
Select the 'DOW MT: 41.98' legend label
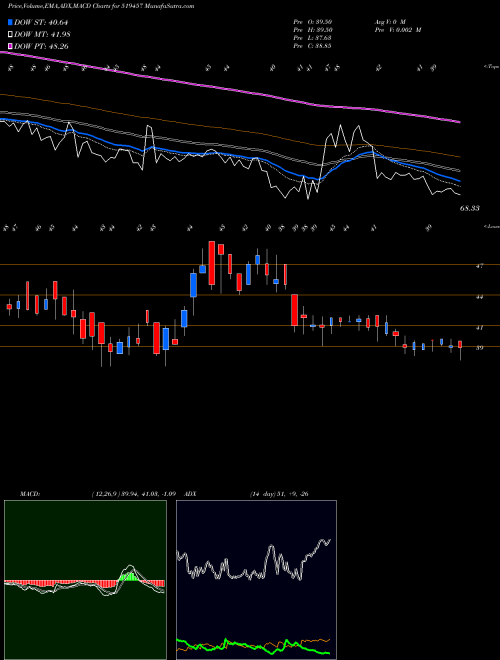point(42,35)
